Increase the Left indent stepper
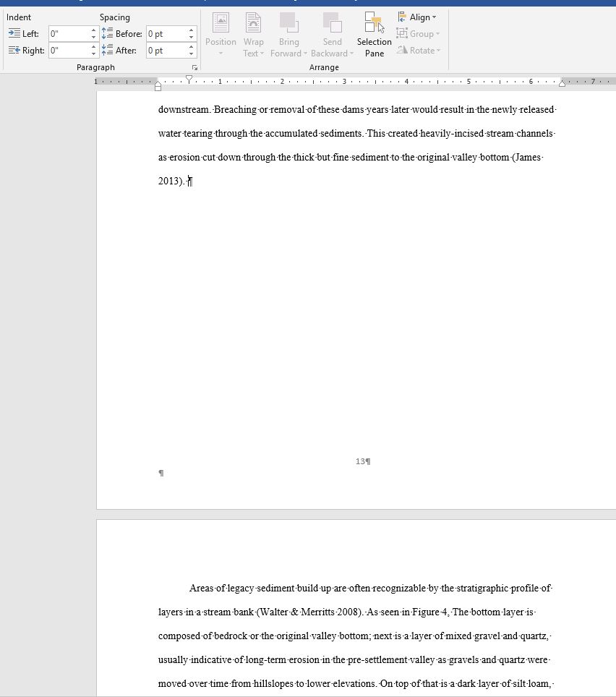Screen dimensions: 616x697 pos(93,30)
